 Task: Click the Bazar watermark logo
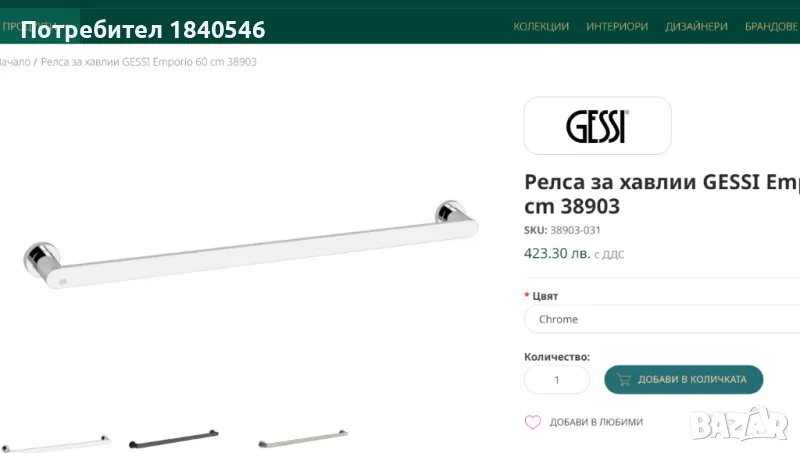click(x=739, y=424)
